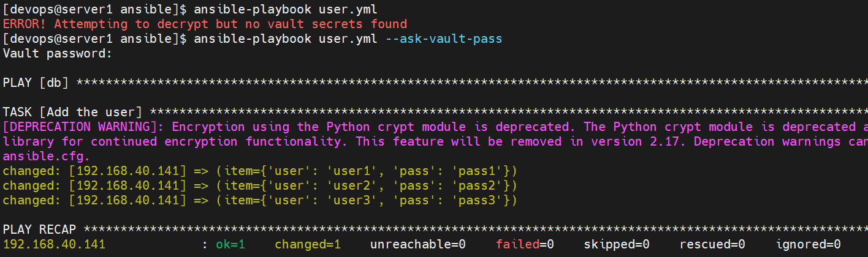Viewport: 868px width, 257px height.
Task: Click the changed line for user1
Action: tap(260, 171)
